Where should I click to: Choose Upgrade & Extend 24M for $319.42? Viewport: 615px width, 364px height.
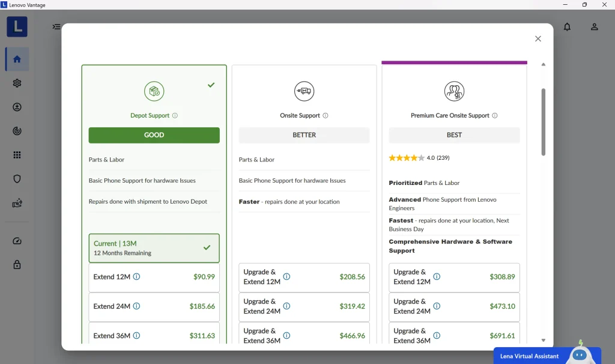(304, 307)
